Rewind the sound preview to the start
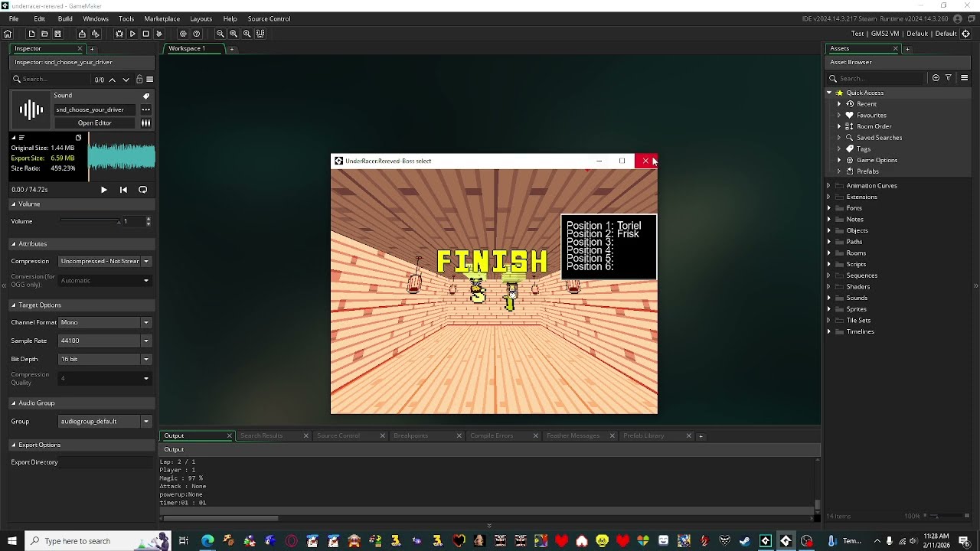Viewport: 980px width, 551px height. pyautogui.click(x=123, y=190)
